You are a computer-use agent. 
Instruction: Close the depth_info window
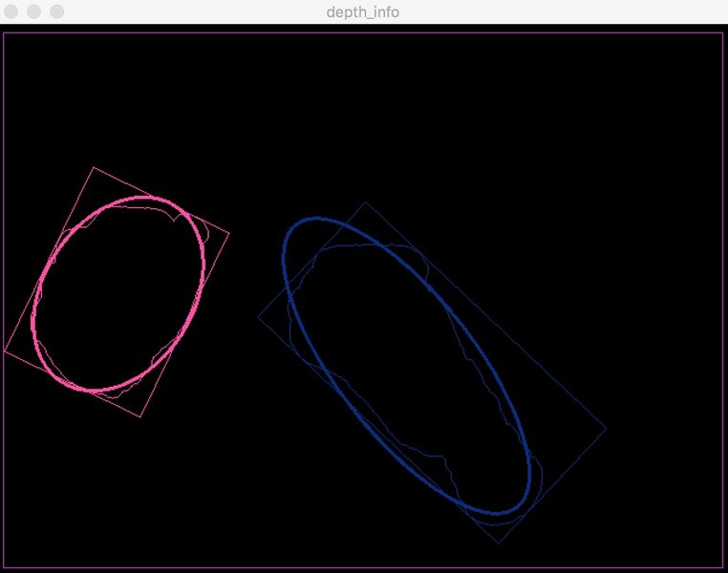coord(11,11)
